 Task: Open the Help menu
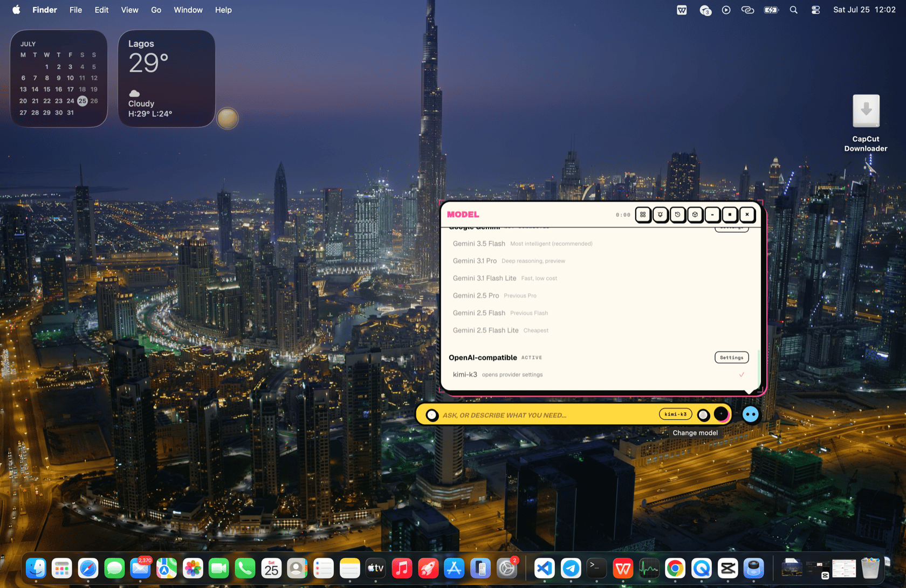click(223, 10)
